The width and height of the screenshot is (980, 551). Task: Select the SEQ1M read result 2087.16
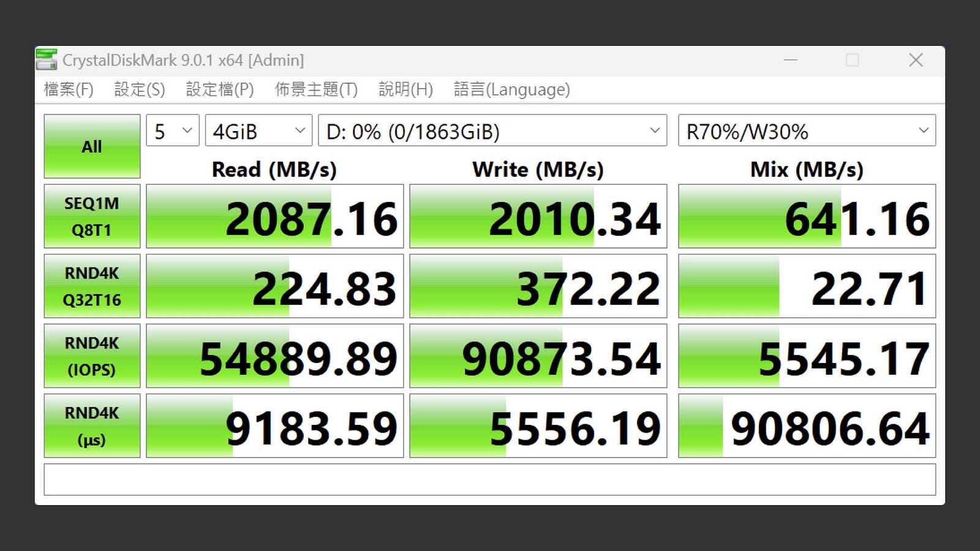(x=275, y=216)
